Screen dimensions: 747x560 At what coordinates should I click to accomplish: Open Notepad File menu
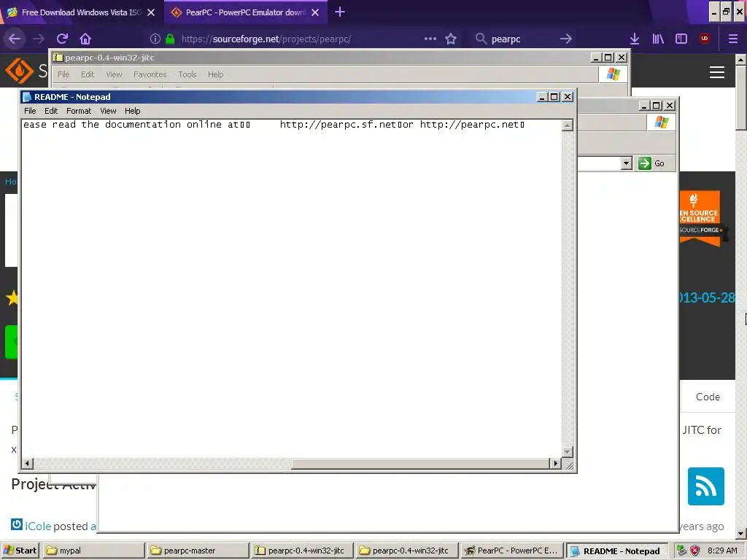pyautogui.click(x=30, y=111)
